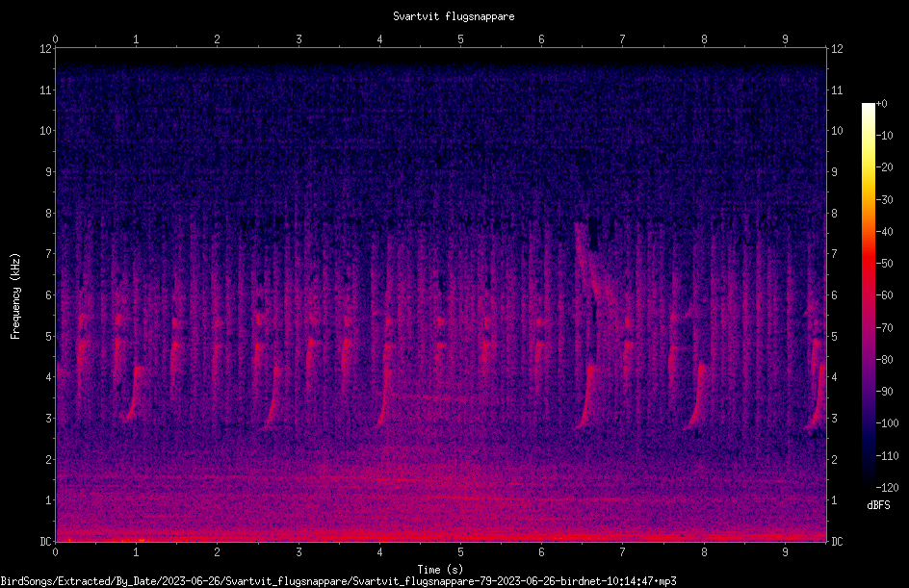This screenshot has width=909, height=588.
Task: Click bottom time axis label '5'
Action: [460, 552]
